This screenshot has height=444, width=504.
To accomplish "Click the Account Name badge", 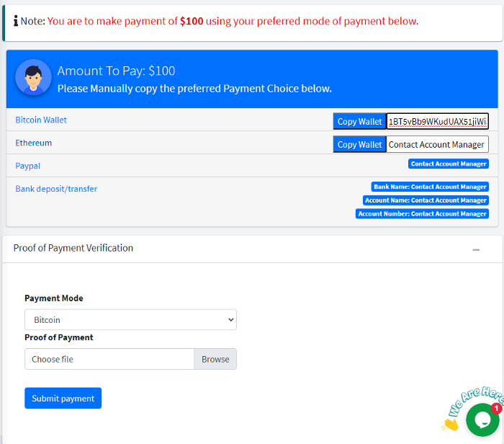I will [x=426, y=200].
